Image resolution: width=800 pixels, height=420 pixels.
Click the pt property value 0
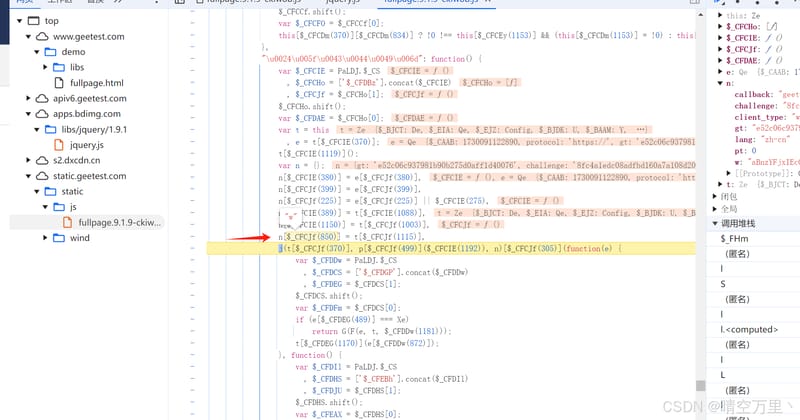[754, 151]
